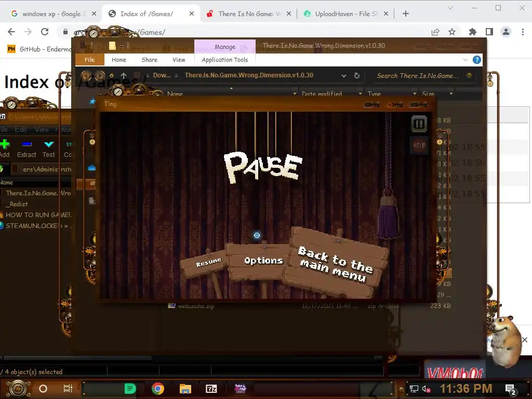Reload the Chrome page
Viewport: 532px width, 399px height.
[x=45, y=32]
